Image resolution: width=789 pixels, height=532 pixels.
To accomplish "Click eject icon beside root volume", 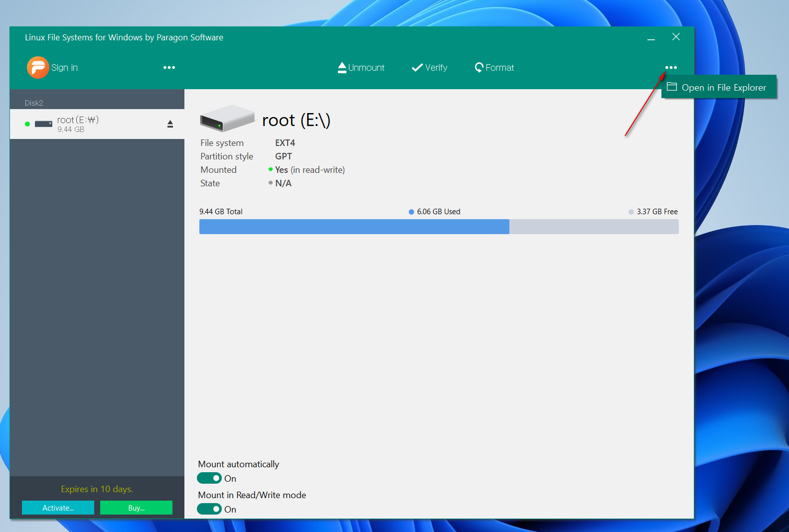I will point(170,124).
